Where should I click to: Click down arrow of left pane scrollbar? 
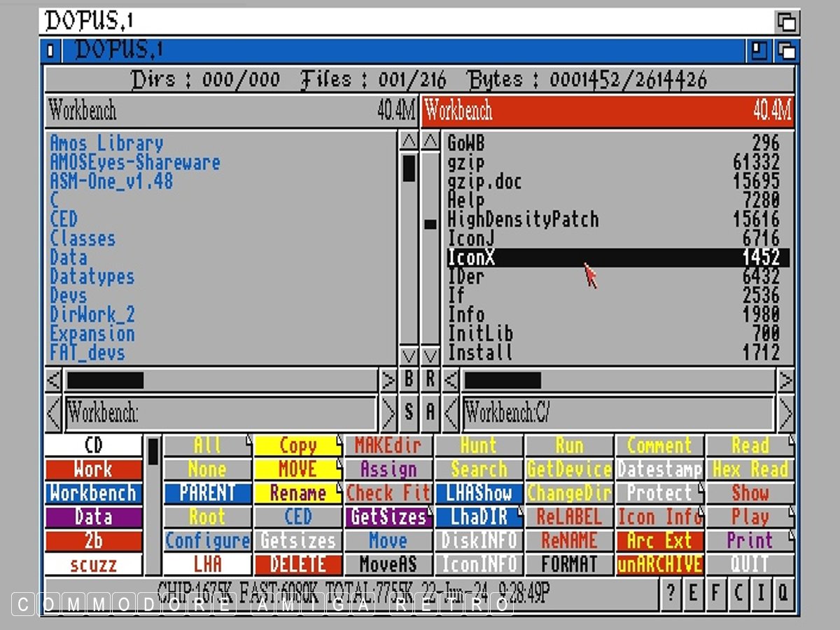pyautogui.click(x=409, y=355)
